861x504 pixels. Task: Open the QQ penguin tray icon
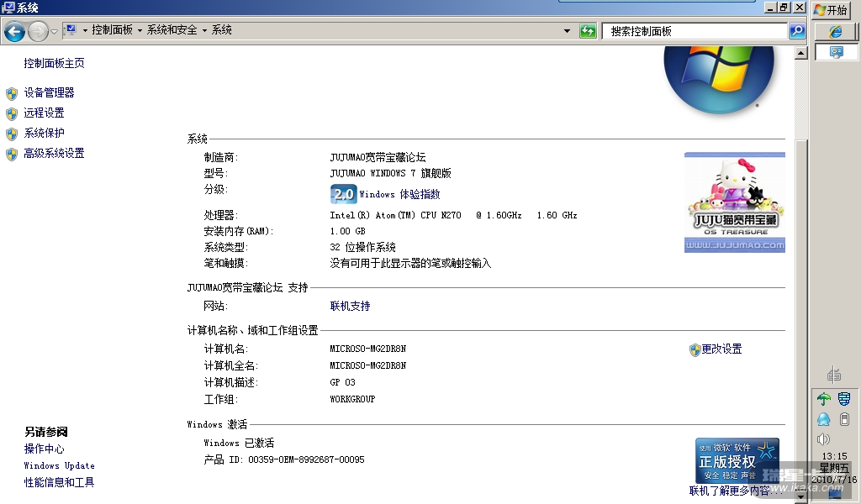coord(824,419)
